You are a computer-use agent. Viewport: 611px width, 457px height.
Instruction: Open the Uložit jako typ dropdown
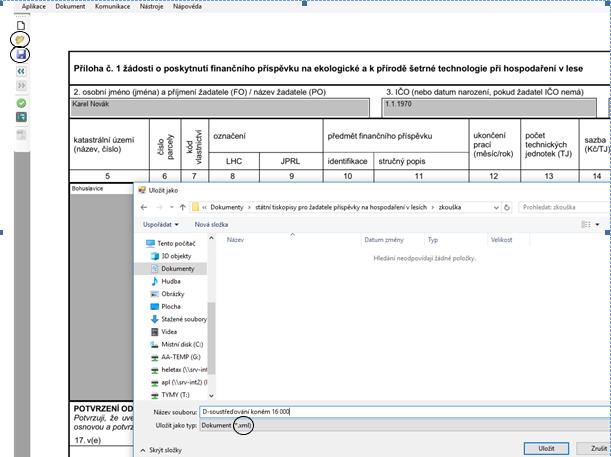405,425
